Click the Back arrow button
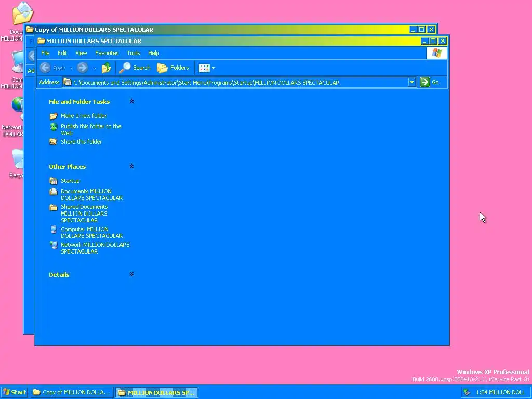532x399 pixels. (45, 68)
